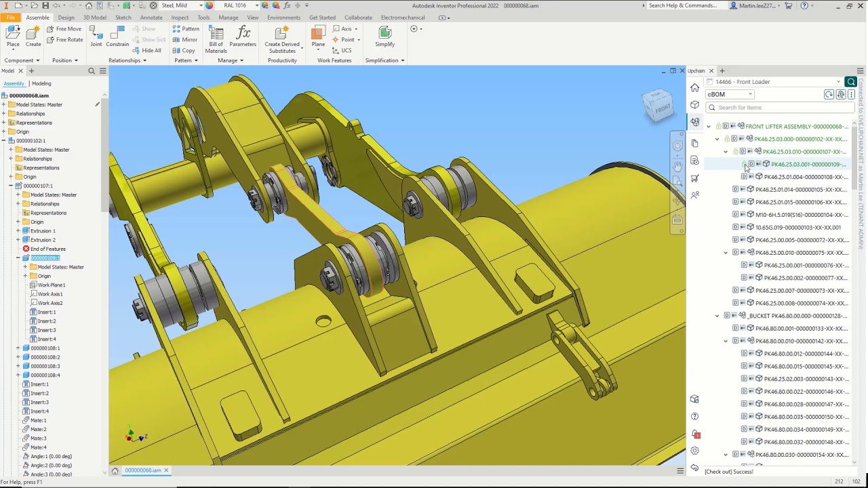Click the Pattern button
The width and height of the screenshot is (868, 488).
186,29
